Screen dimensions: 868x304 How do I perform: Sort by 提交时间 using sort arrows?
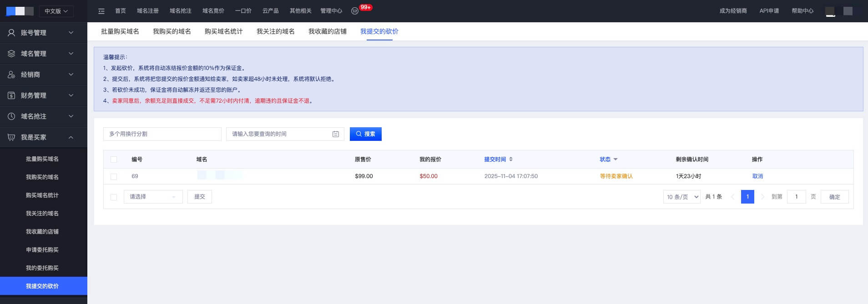click(x=511, y=159)
